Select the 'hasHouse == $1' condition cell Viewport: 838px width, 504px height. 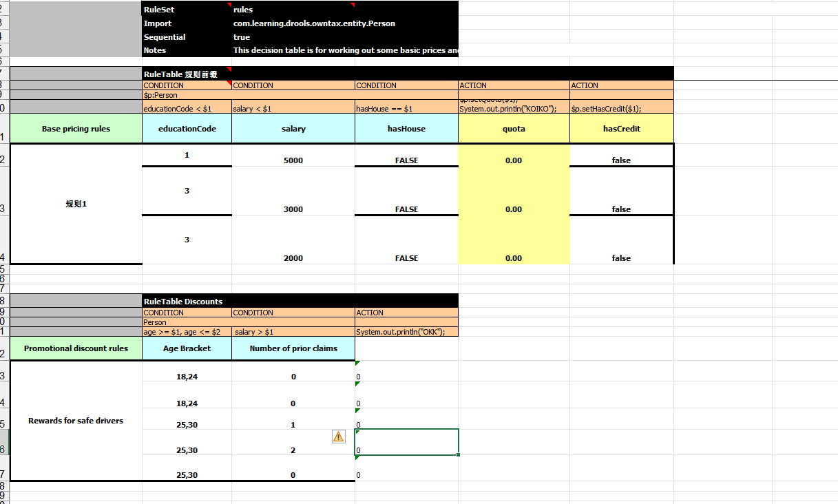[406, 108]
